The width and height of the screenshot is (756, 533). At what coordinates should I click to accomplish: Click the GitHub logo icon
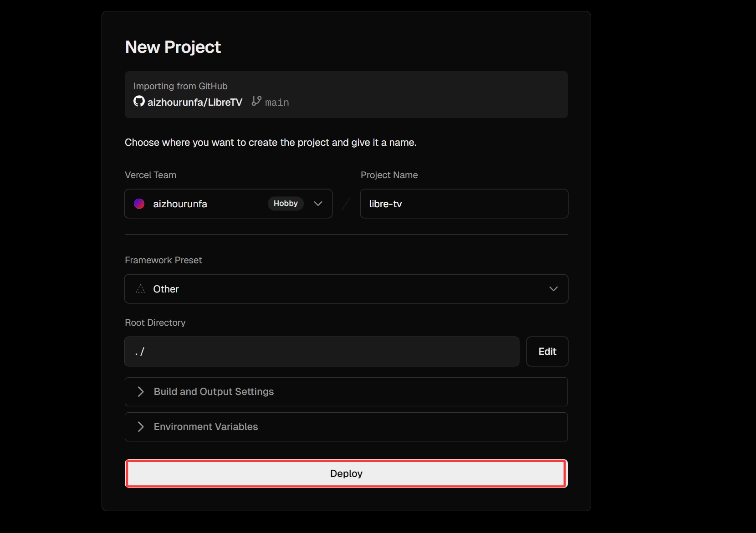point(139,101)
